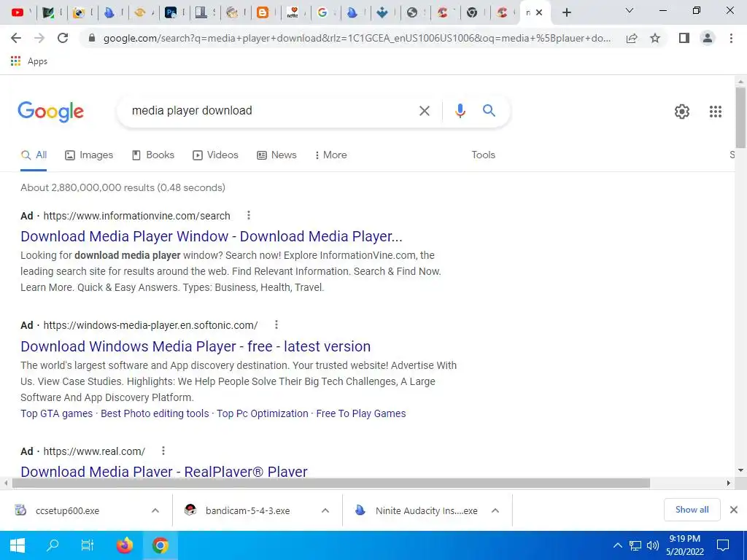Submit search with magnifier icon
The image size is (747, 560).
[x=489, y=111]
